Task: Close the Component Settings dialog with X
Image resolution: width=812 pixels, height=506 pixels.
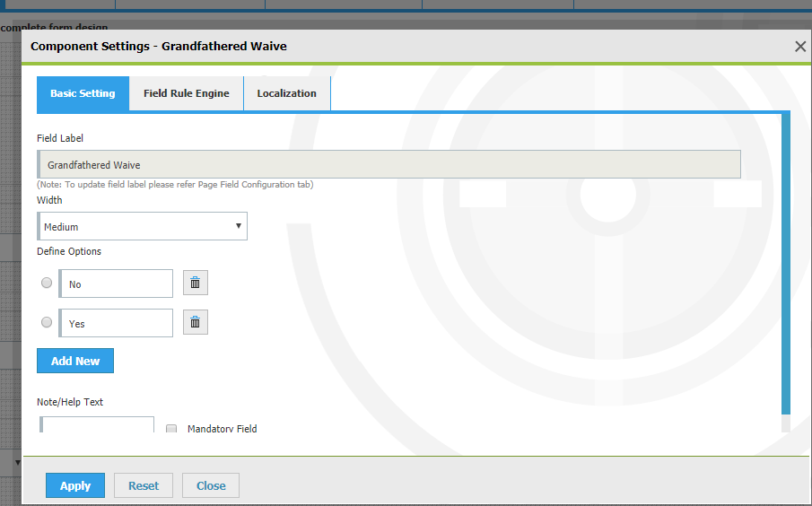Action: click(800, 47)
